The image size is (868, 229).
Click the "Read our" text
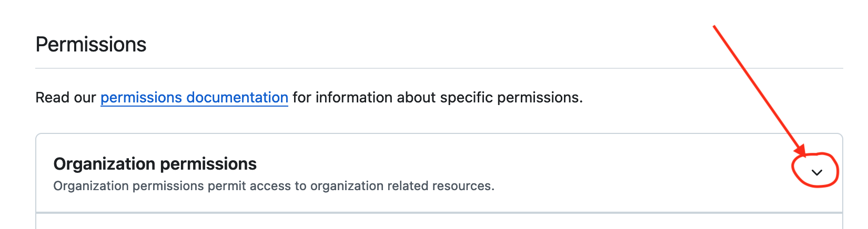pyautogui.click(x=65, y=98)
